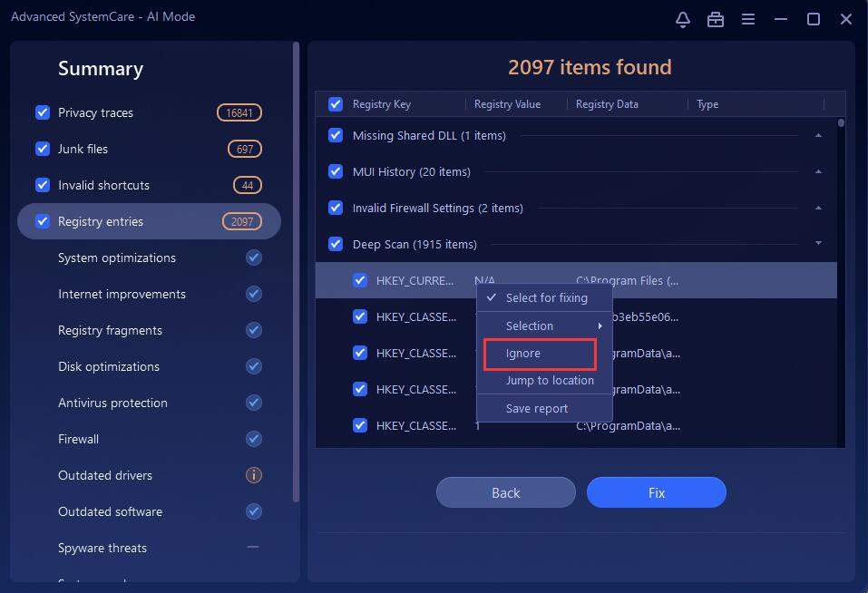Click the Junk files count badge 697

[x=245, y=149]
